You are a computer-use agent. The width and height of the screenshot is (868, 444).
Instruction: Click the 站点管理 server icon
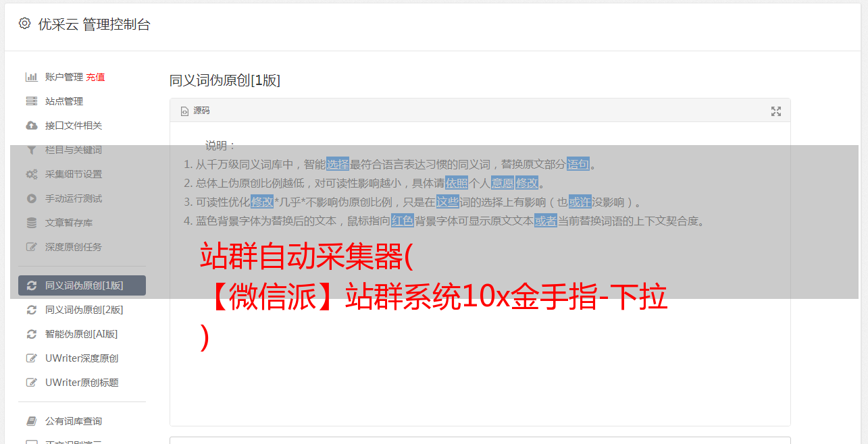pyautogui.click(x=31, y=101)
